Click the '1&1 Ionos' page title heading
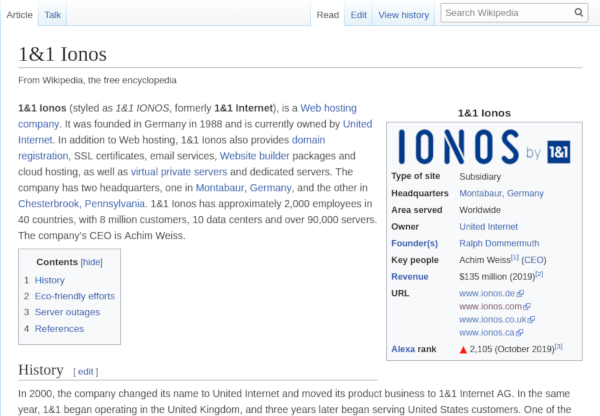The width and height of the screenshot is (600, 416). [62, 54]
